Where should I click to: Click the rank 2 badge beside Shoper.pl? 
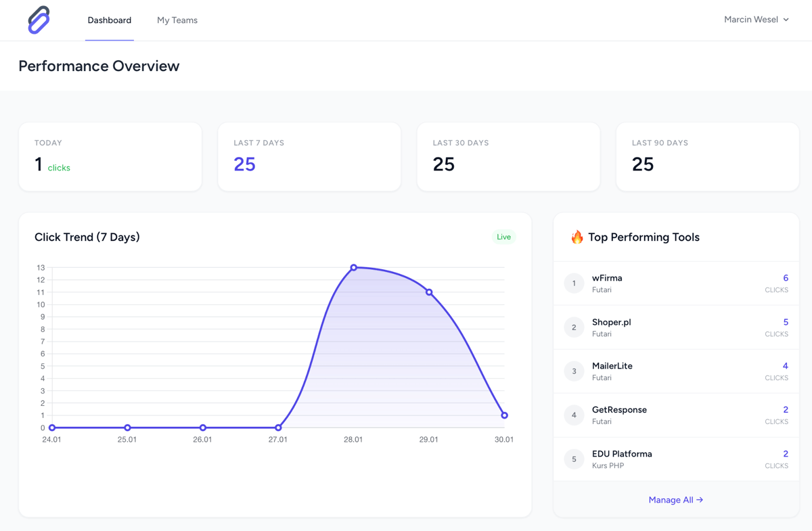pyautogui.click(x=574, y=327)
